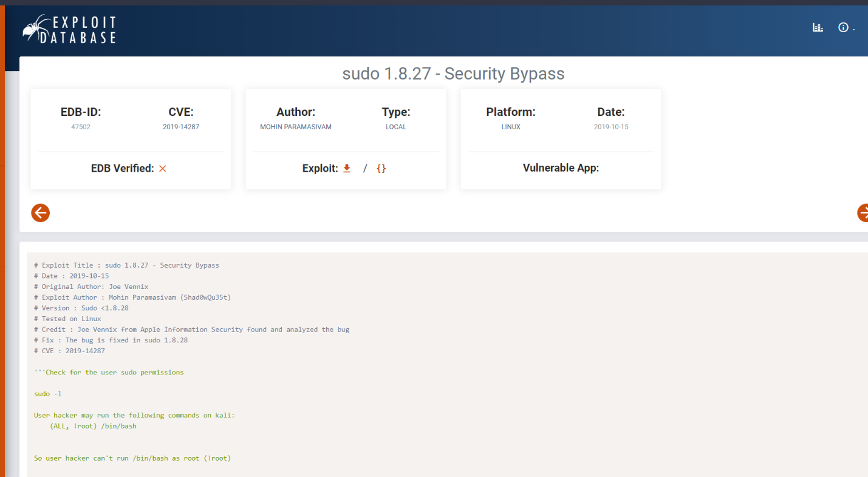
Task: Go to next exploit with right arrow
Action: 863,212
